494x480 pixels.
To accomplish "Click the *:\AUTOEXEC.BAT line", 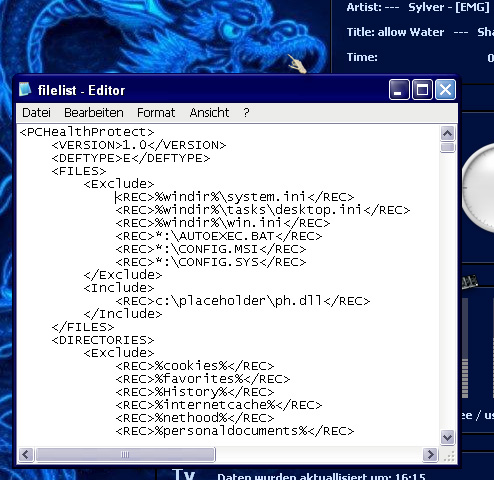I will 219,236.
